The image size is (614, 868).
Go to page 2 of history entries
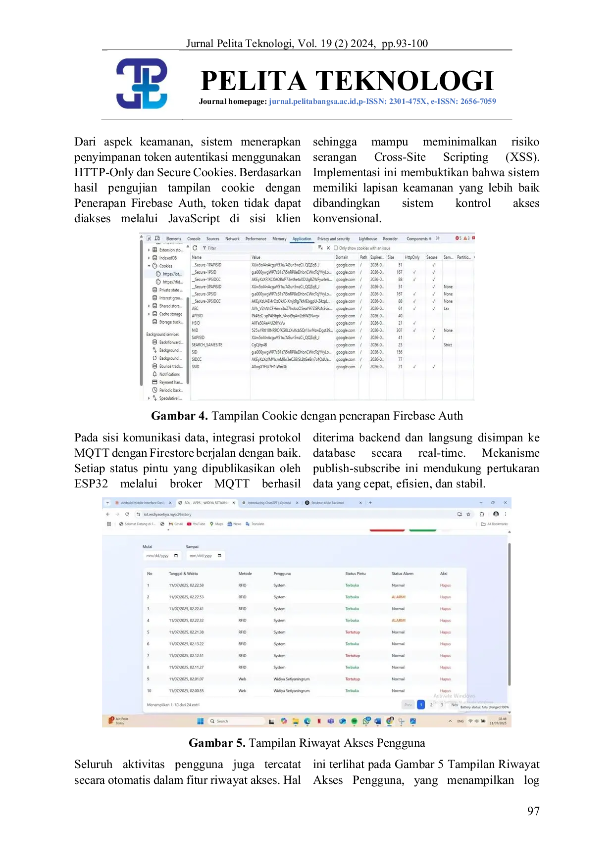coord(431,705)
